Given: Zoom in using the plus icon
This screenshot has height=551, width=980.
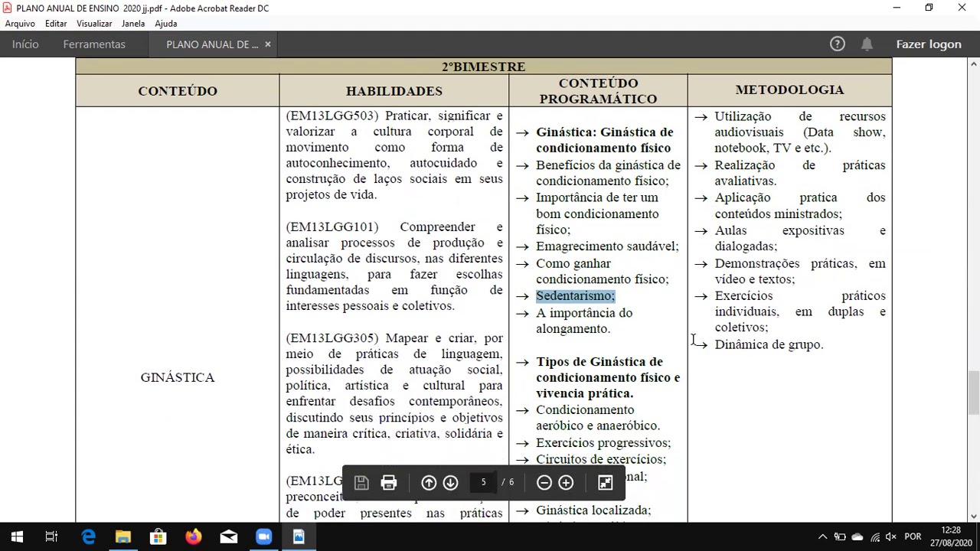Looking at the screenshot, I should (566, 483).
